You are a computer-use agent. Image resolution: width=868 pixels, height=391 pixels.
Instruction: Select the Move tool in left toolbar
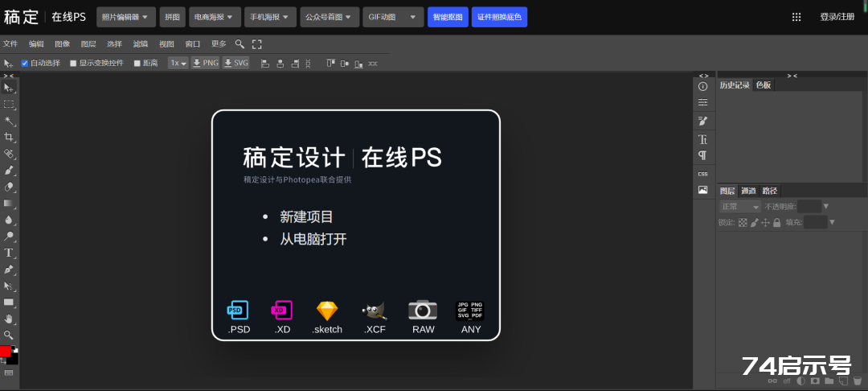tap(9, 88)
